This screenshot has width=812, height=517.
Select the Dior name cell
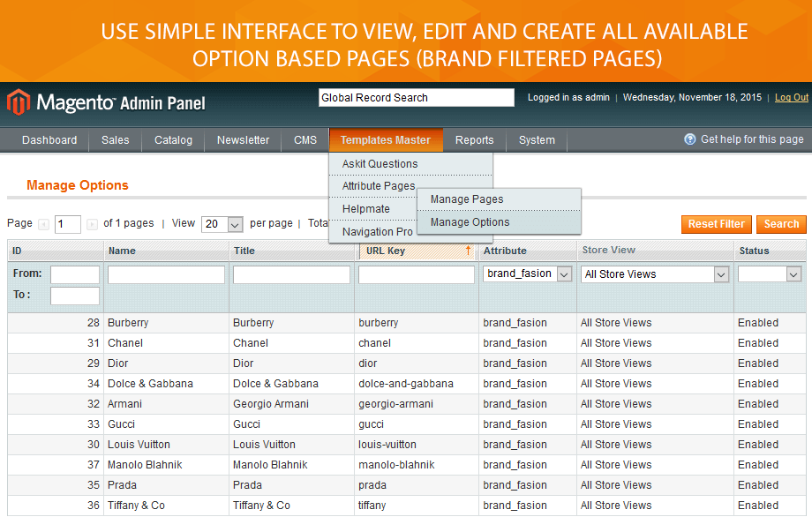(166, 363)
